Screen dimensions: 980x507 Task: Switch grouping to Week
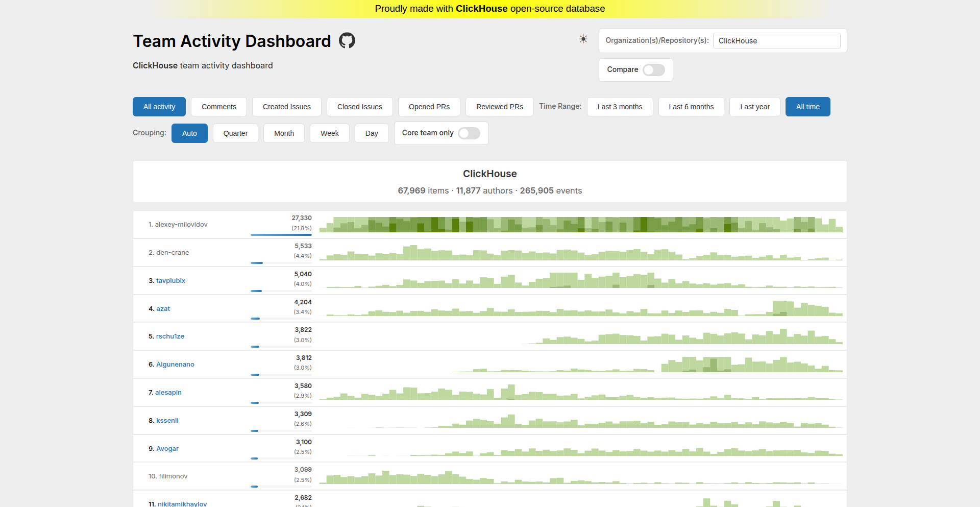point(330,133)
